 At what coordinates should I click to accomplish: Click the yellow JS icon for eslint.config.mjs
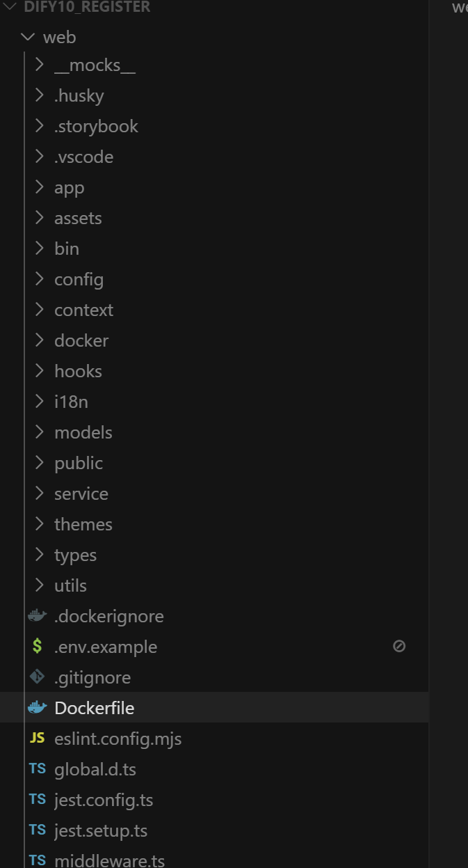(37, 739)
